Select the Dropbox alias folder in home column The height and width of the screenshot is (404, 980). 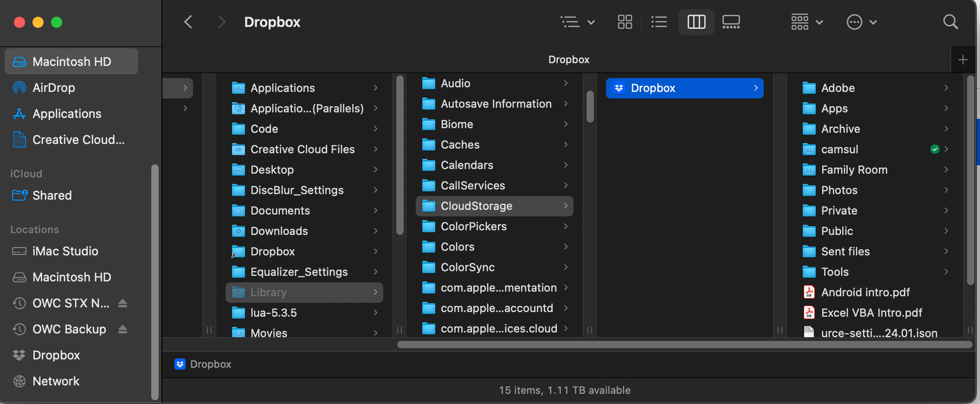pos(304,251)
